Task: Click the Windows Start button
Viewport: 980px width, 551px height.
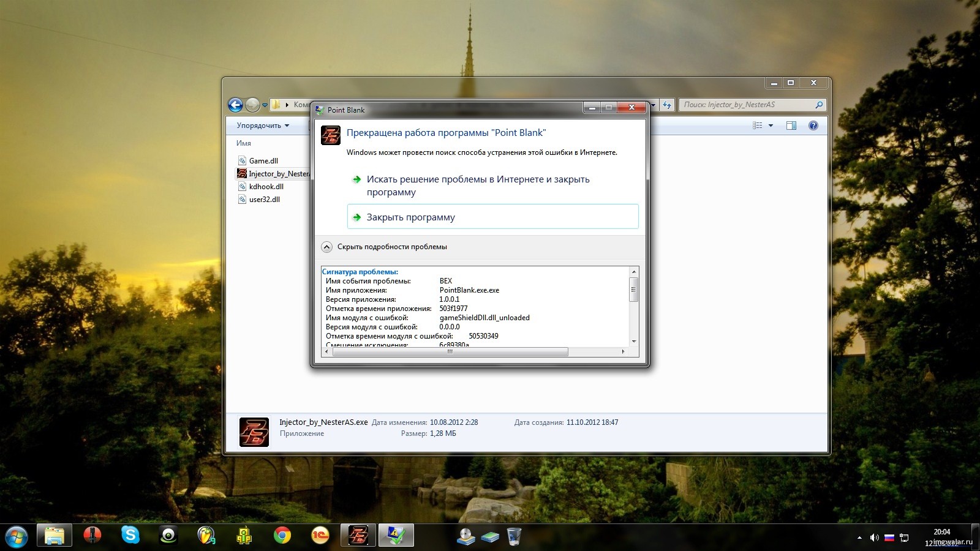Action: click(16, 537)
